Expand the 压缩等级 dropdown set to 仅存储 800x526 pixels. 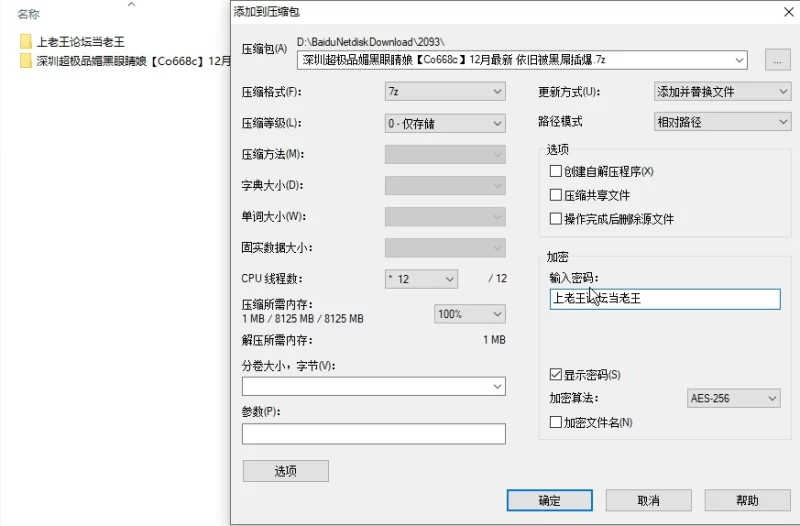(x=444, y=123)
